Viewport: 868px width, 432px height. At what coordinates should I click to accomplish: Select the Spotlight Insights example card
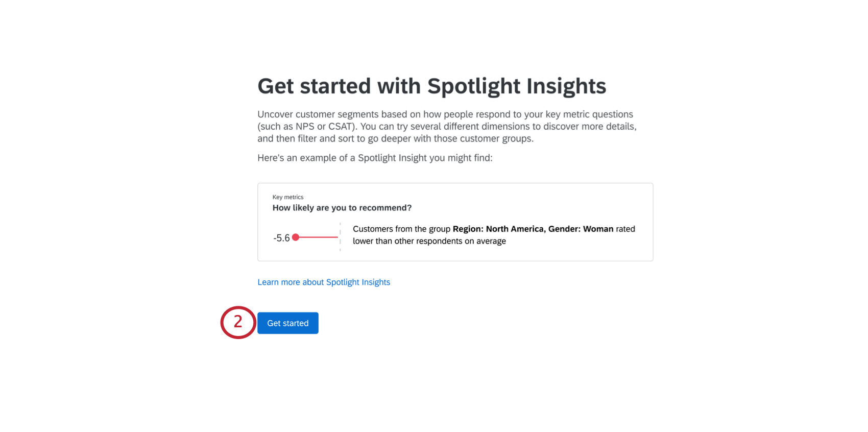(x=455, y=222)
